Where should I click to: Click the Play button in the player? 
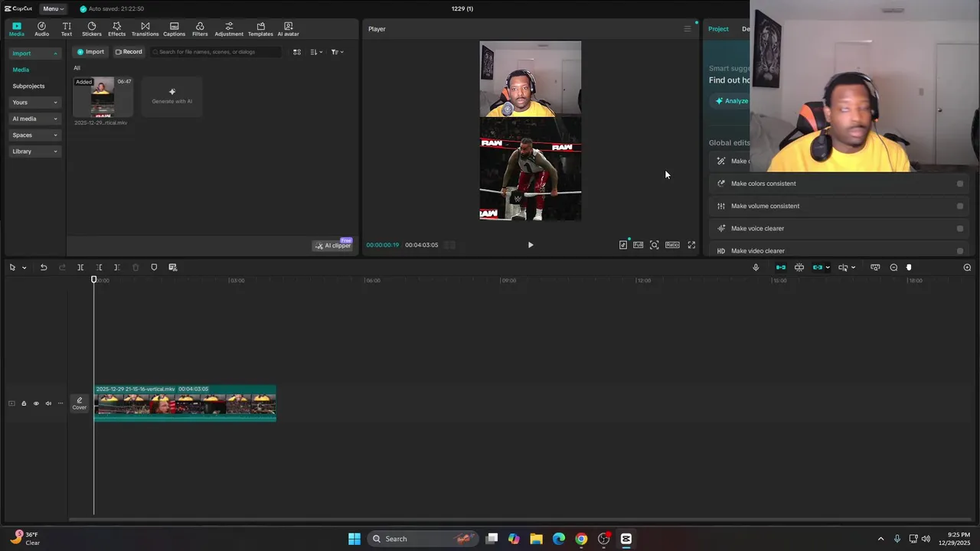[531, 245]
